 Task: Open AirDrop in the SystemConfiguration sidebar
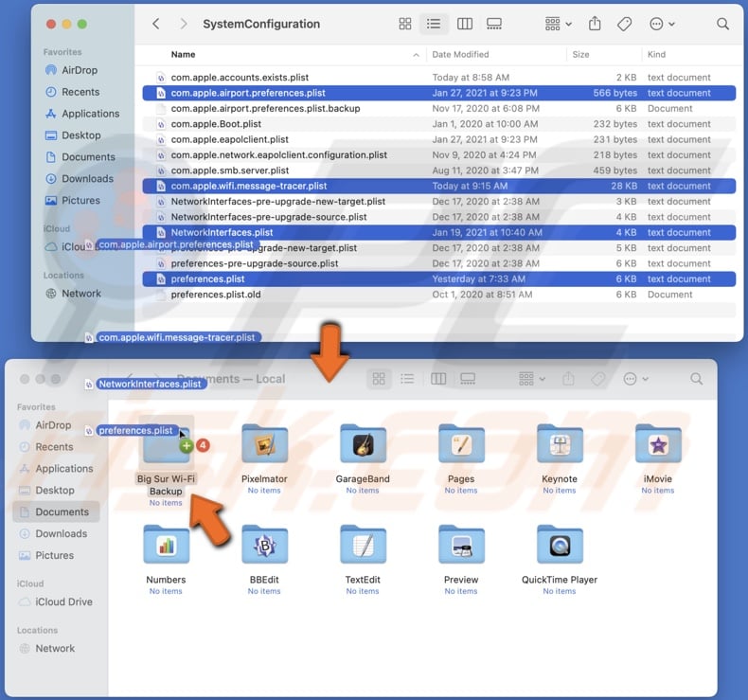71,70
